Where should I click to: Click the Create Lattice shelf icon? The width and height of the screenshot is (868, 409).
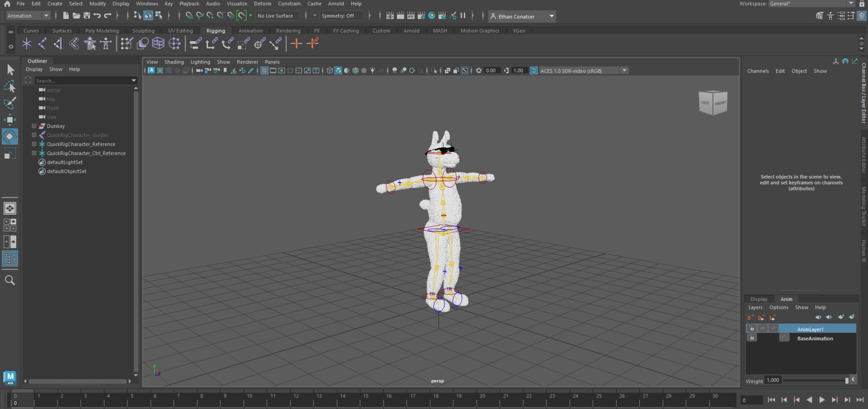pos(158,43)
